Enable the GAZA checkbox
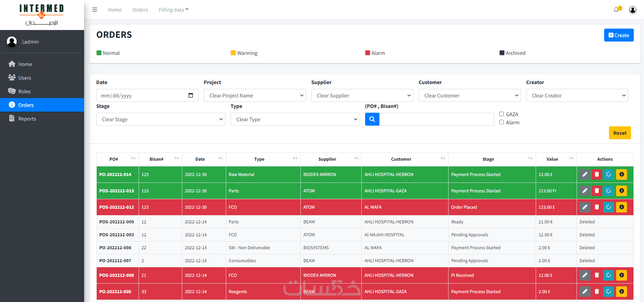The height and width of the screenshot is (302, 644). [x=502, y=114]
